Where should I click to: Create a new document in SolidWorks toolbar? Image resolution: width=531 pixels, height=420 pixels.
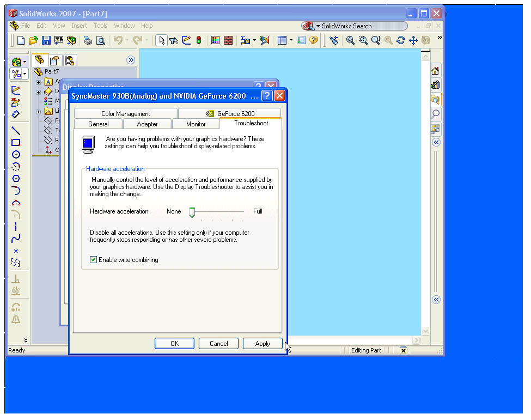click(21, 41)
